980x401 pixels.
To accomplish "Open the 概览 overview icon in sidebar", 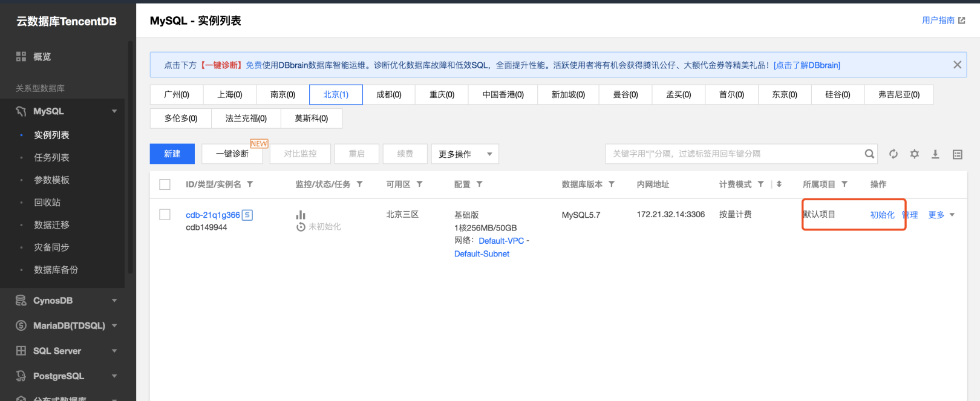I will [x=21, y=56].
